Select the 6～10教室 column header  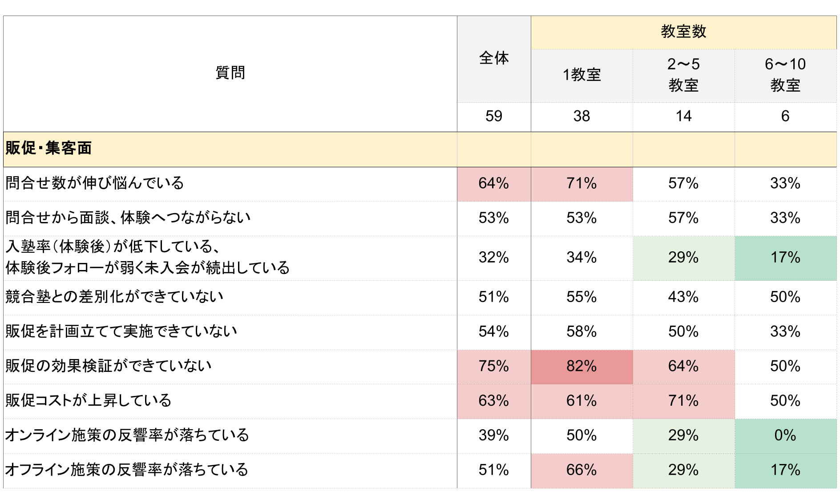(x=785, y=75)
